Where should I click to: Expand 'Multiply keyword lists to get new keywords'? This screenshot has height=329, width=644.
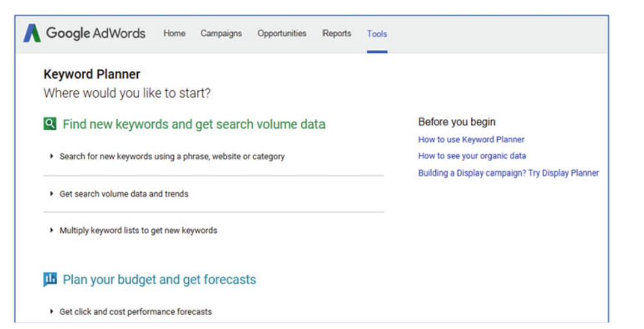(133, 230)
